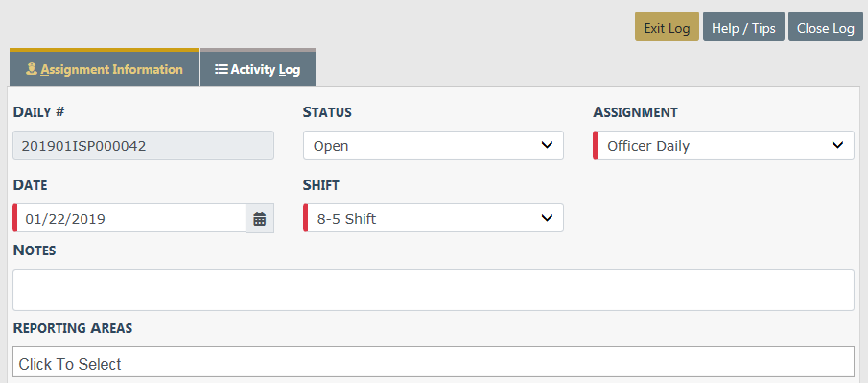Viewport: 868px width, 383px height.
Task: Click the Reporting Areas label
Action: [x=73, y=328]
